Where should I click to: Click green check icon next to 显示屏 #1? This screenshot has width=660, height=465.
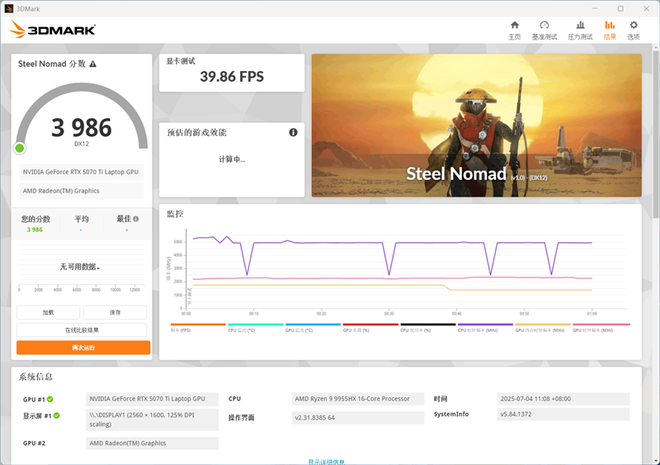[x=59, y=414]
